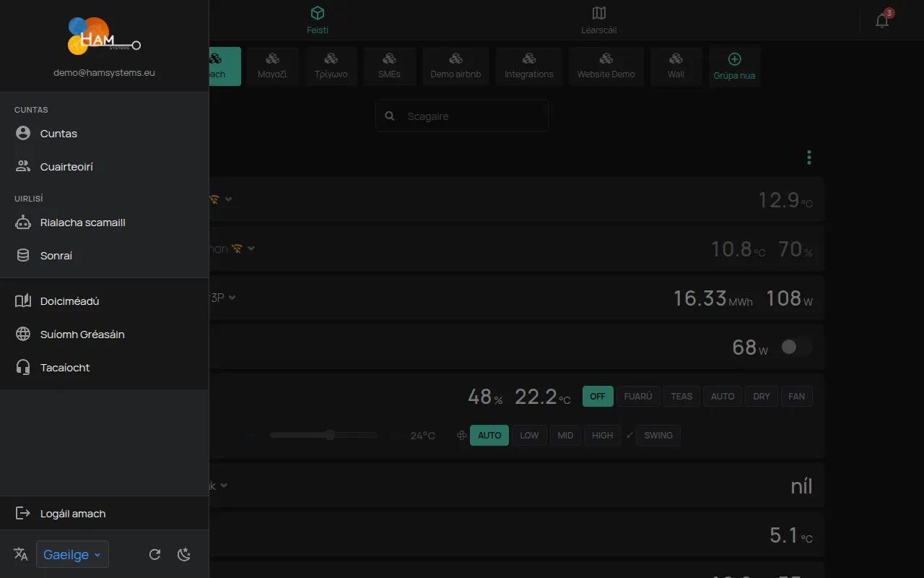924x578 pixels.
Task: Set AC mode to FUARÚ cooling
Action: click(638, 396)
